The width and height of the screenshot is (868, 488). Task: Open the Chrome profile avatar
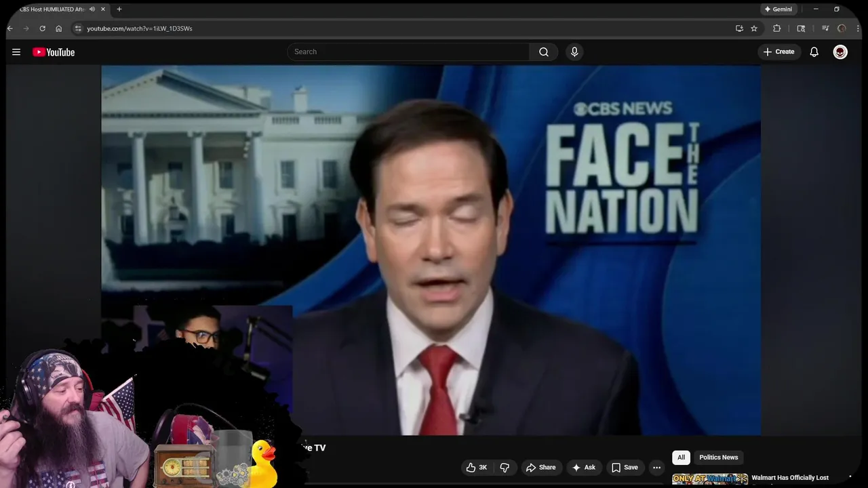(842, 28)
